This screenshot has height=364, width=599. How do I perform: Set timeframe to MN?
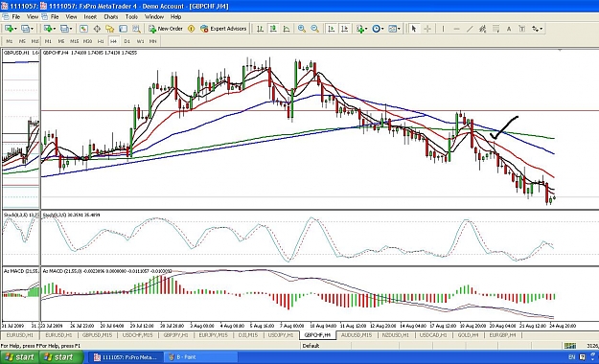(152, 41)
